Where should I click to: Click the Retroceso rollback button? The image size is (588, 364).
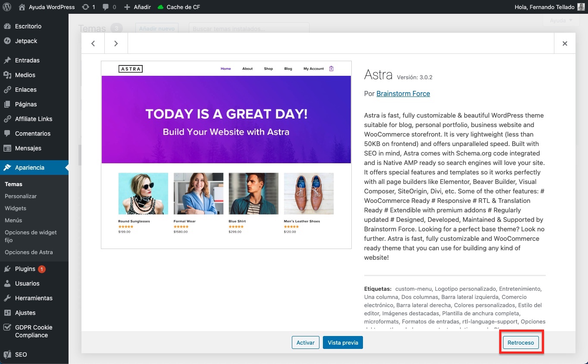tap(521, 342)
